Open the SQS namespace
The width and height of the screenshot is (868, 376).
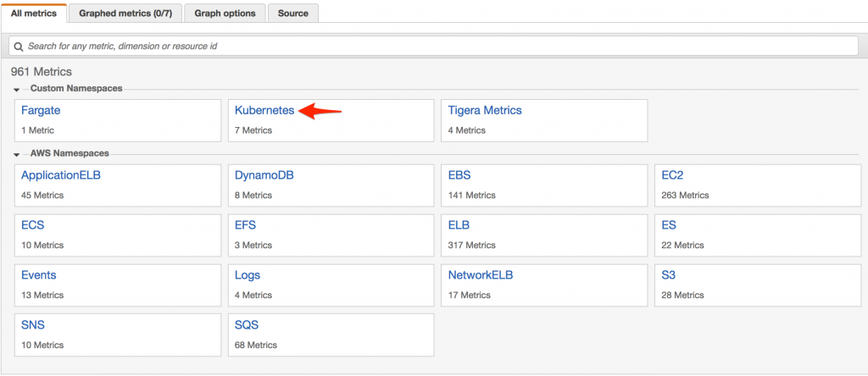coord(247,324)
